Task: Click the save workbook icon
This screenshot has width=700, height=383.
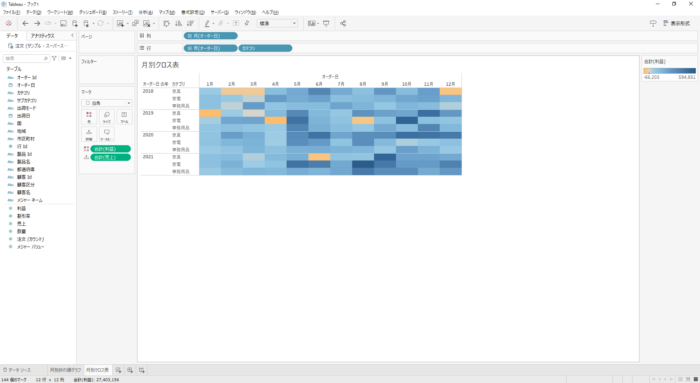Action: 63,23
